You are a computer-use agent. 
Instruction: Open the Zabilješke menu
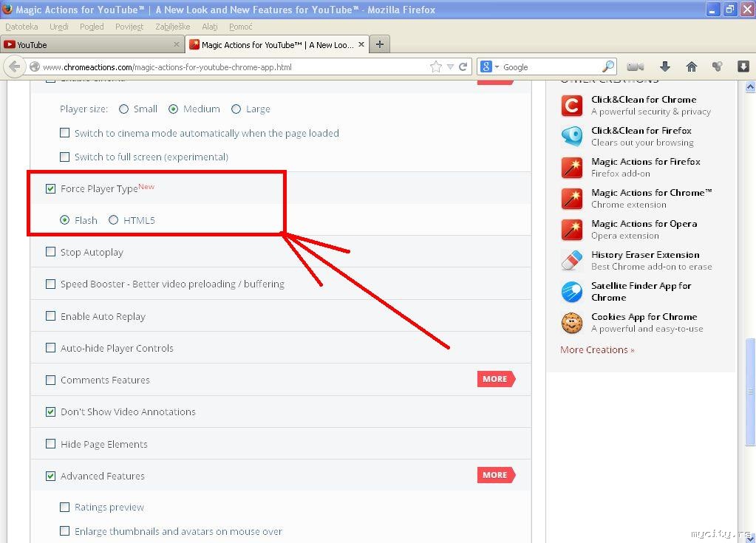click(173, 27)
